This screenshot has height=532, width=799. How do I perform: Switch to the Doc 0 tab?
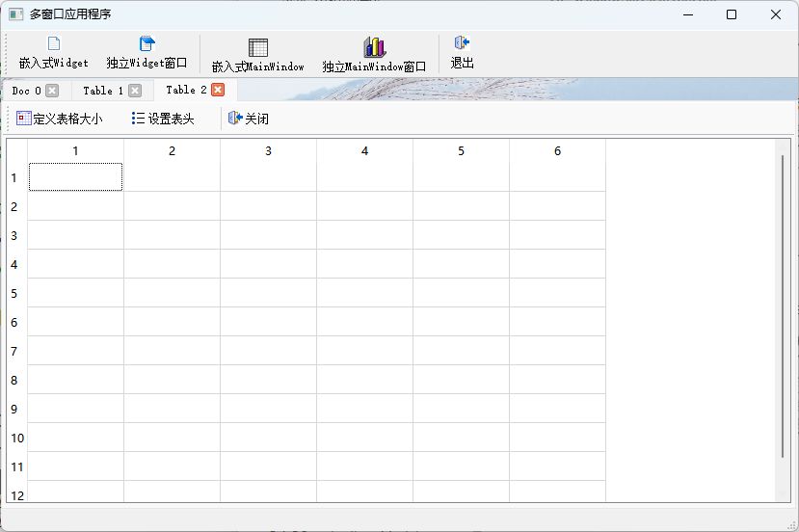[x=26, y=91]
